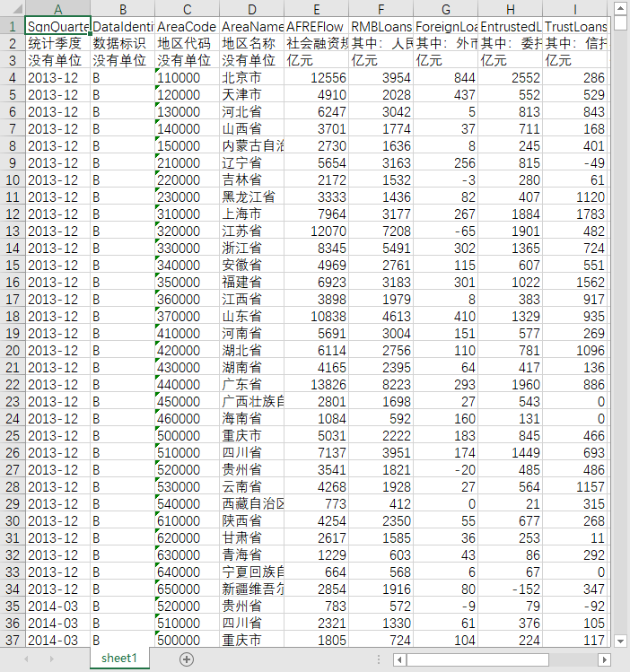The height and width of the screenshot is (672, 630).
Task: Select cell containing 北京市
Action: pos(251,77)
